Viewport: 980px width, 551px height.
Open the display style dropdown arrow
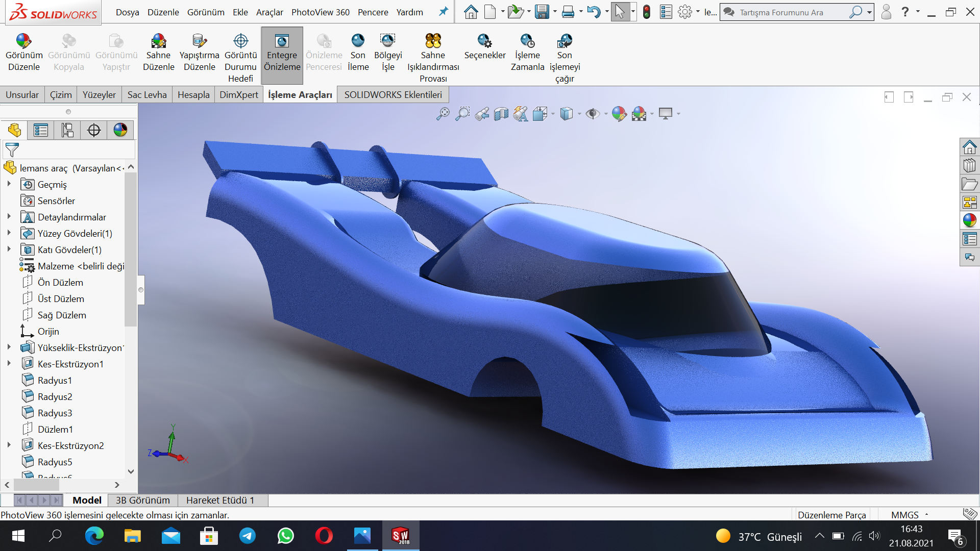[x=579, y=114]
